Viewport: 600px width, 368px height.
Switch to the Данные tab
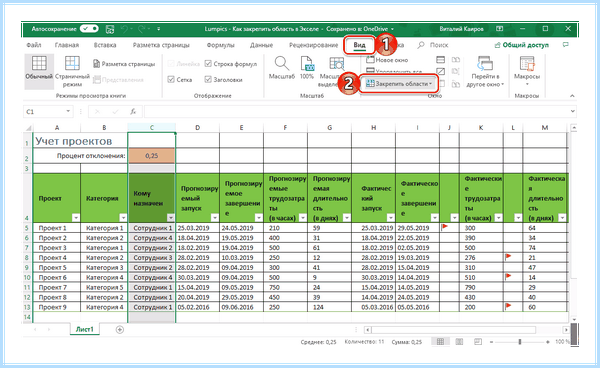261,45
